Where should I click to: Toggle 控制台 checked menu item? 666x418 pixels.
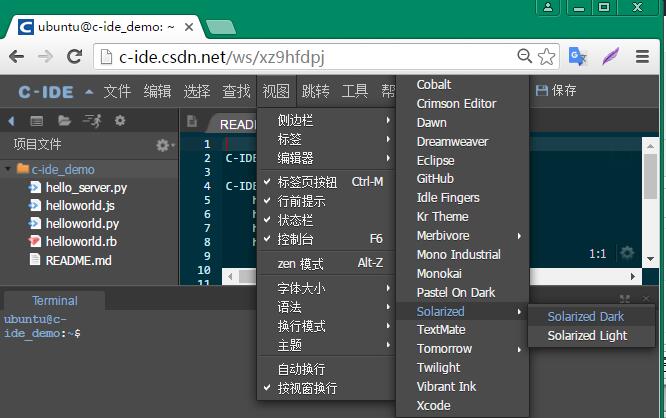click(327, 239)
